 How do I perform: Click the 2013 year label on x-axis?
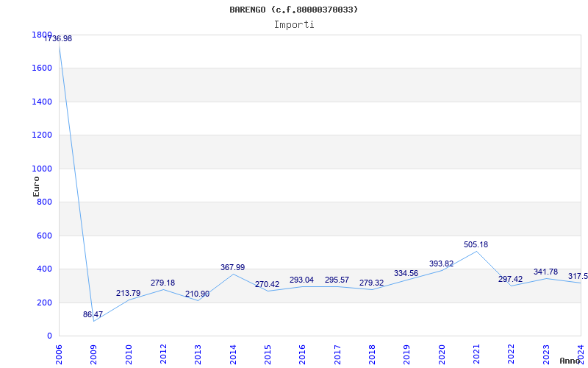(198, 355)
